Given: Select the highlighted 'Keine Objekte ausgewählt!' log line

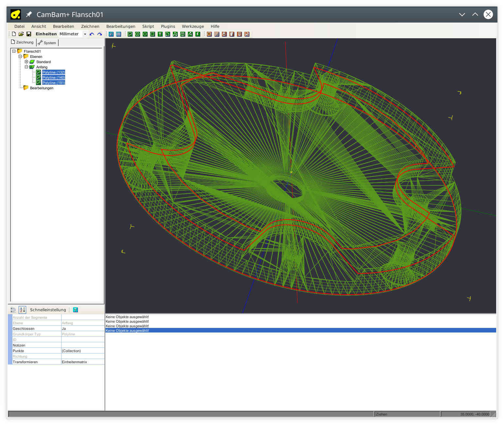Looking at the screenshot, I should click(300, 331).
